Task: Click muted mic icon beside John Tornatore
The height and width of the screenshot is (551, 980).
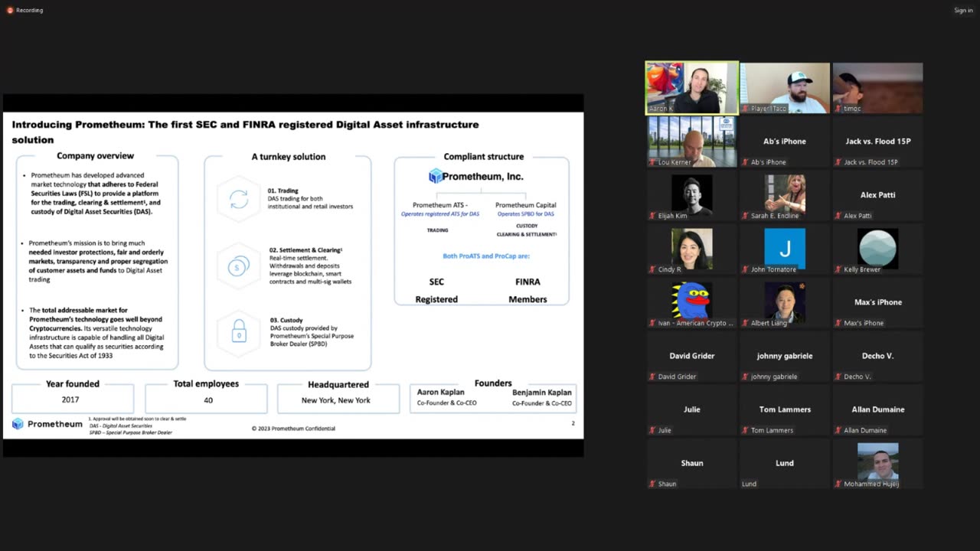Action: pos(746,269)
